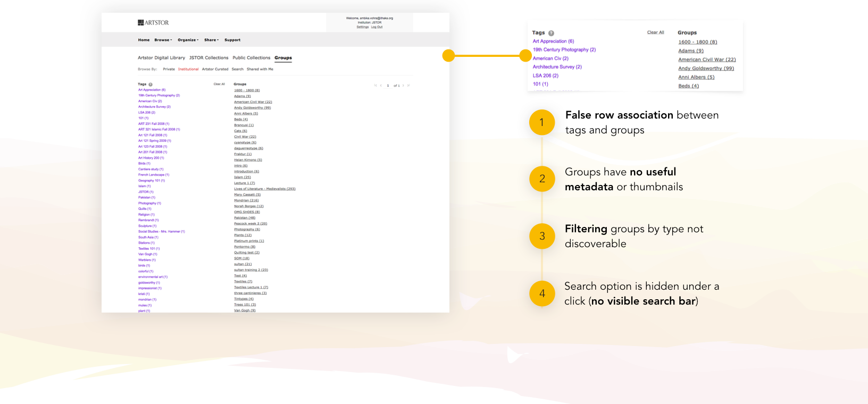
Task: Open American Civil War (22) in enlarged callout
Action: 707,60
